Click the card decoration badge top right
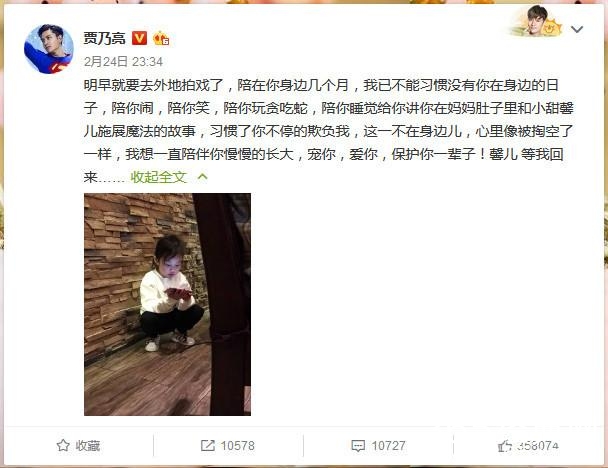This screenshot has height=468, width=608. coord(537,22)
